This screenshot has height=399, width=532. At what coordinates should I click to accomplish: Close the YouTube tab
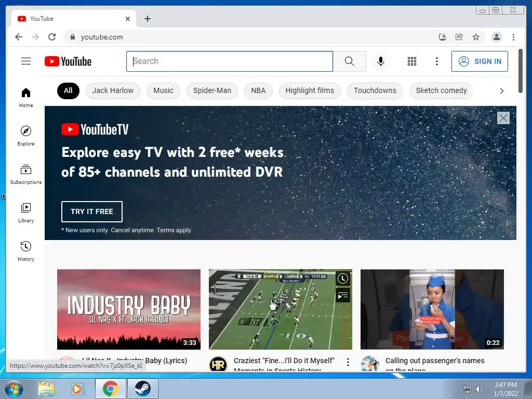128,19
